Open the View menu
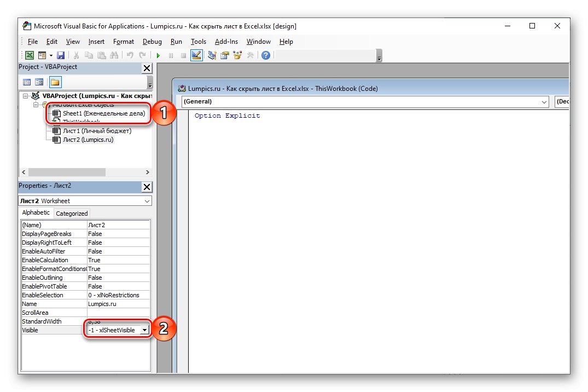Image resolution: width=588 pixels, height=392 pixels. click(x=73, y=42)
